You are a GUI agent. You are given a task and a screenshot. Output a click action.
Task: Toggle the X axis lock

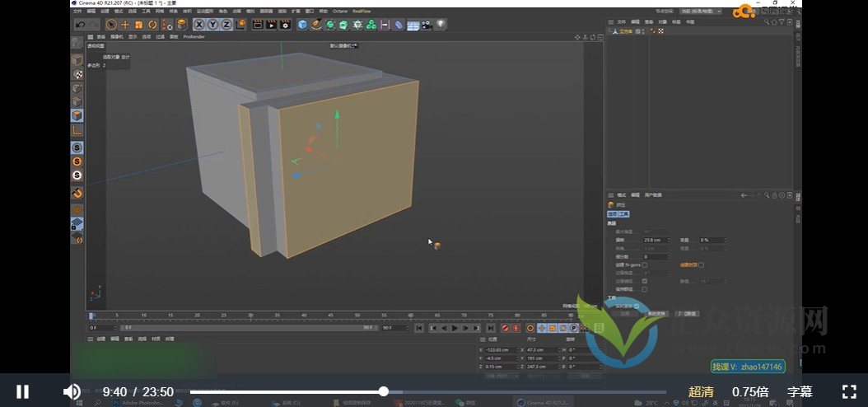[x=199, y=25]
